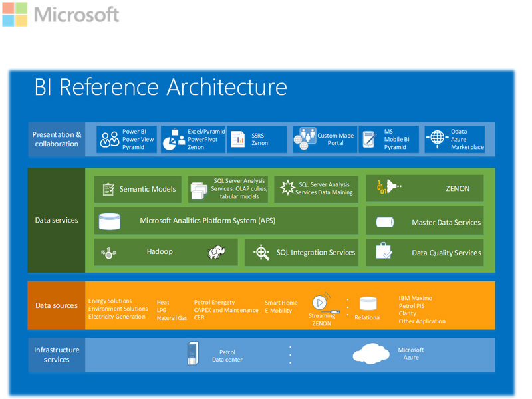Click the 'E-Mobility' text
Viewport: 532px width, 399px height.
(x=278, y=311)
